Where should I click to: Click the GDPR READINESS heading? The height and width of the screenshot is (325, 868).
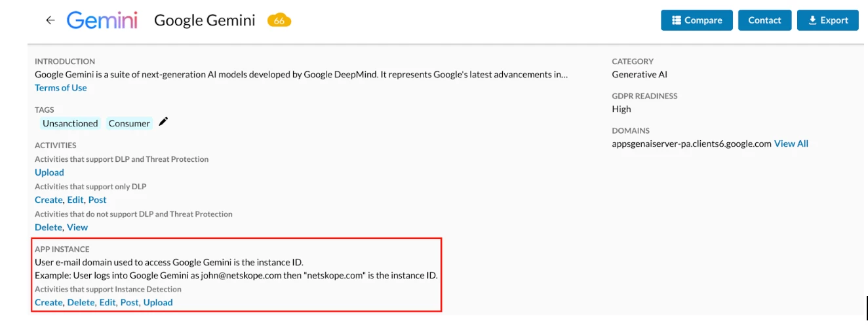click(645, 96)
